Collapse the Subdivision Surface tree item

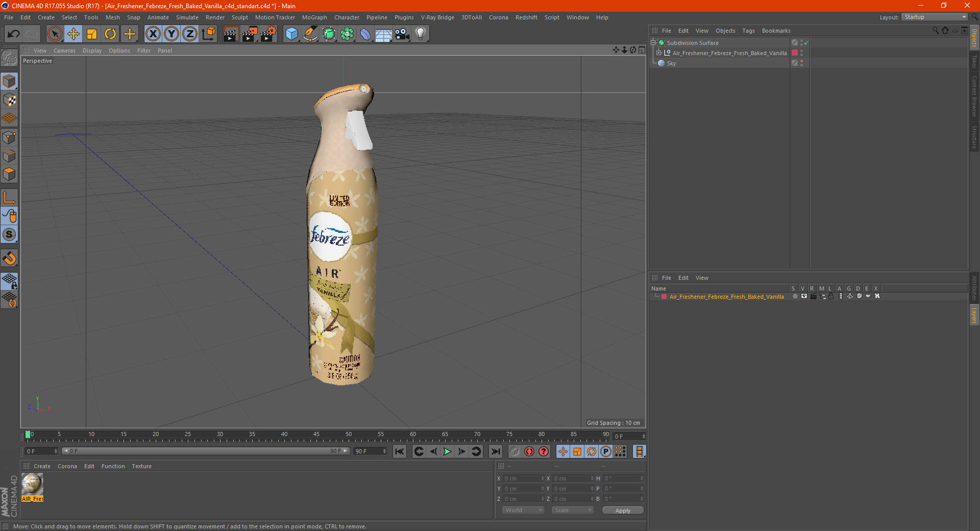653,43
